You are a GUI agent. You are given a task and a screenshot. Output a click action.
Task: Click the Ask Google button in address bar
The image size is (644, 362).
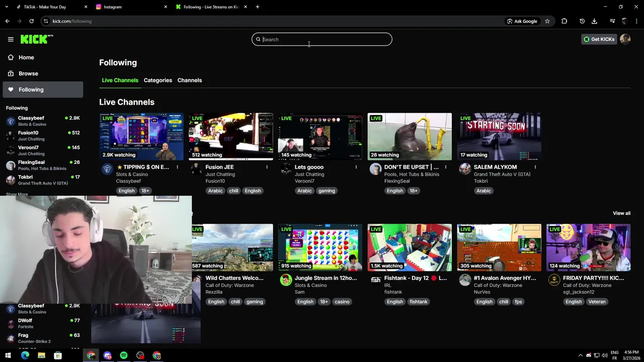pyautogui.click(x=522, y=21)
